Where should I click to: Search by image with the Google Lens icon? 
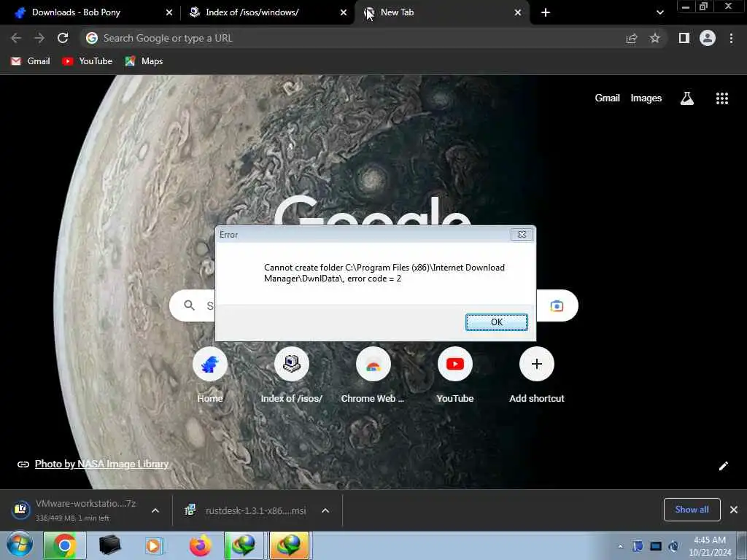[557, 306]
